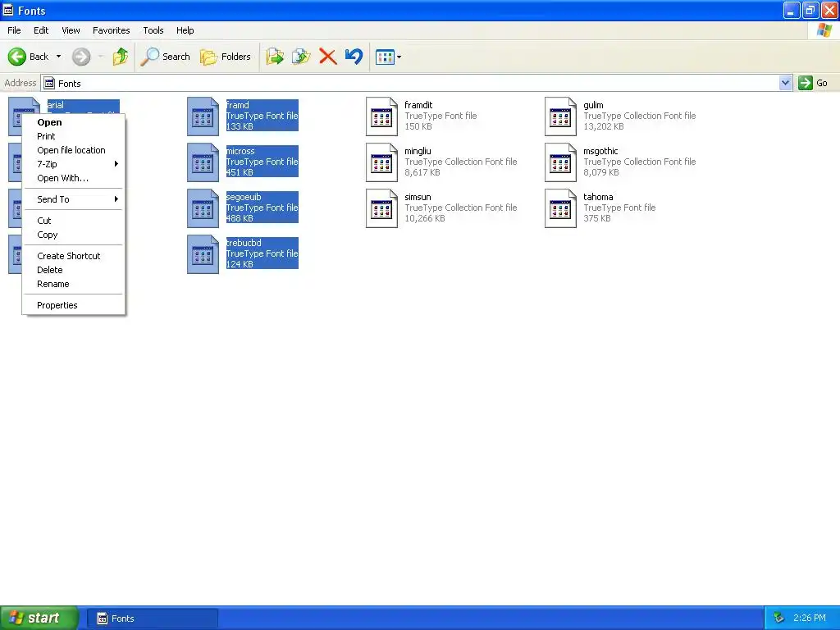The image size is (840, 630).
Task: Open the Back history dropdown arrow
Action: [x=58, y=57]
